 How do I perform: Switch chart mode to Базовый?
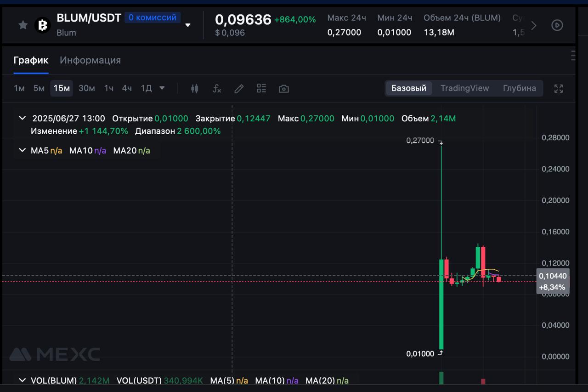pyautogui.click(x=409, y=88)
